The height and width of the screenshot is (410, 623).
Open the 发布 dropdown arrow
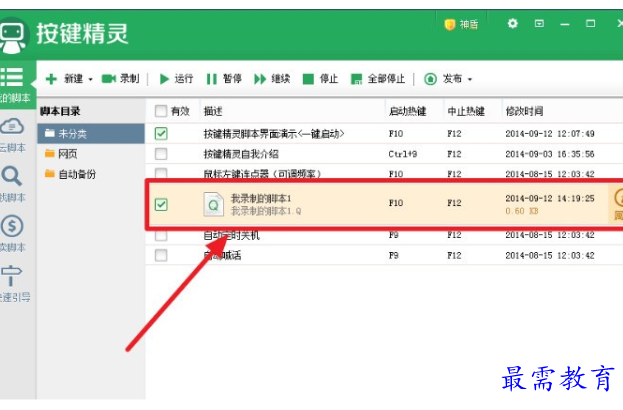click(x=470, y=79)
